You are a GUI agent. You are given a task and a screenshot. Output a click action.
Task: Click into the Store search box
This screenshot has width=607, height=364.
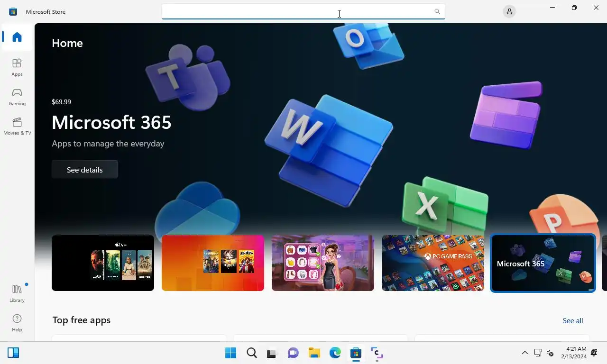point(303,11)
